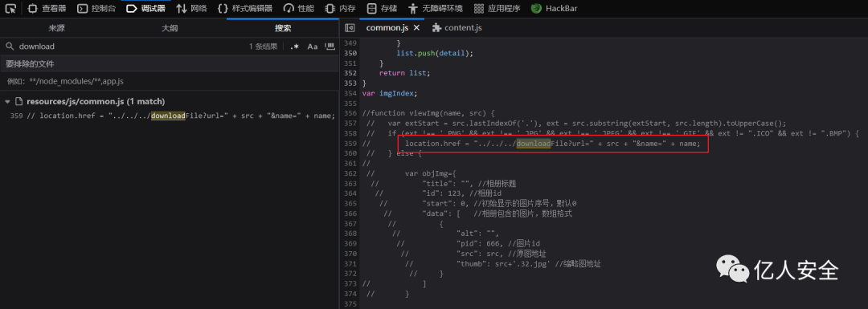Click the 'var imgIndex;' code line
Viewport: 868px width, 309px height.
[389, 93]
